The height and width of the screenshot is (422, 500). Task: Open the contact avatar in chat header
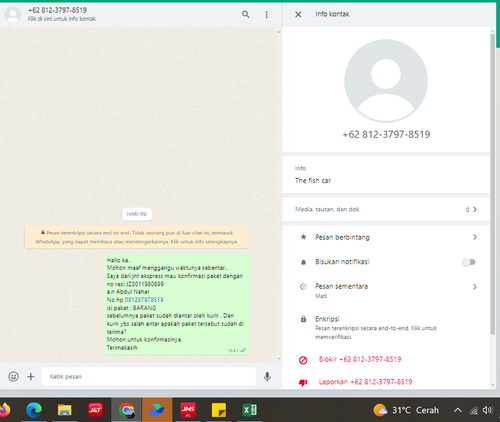(x=13, y=15)
